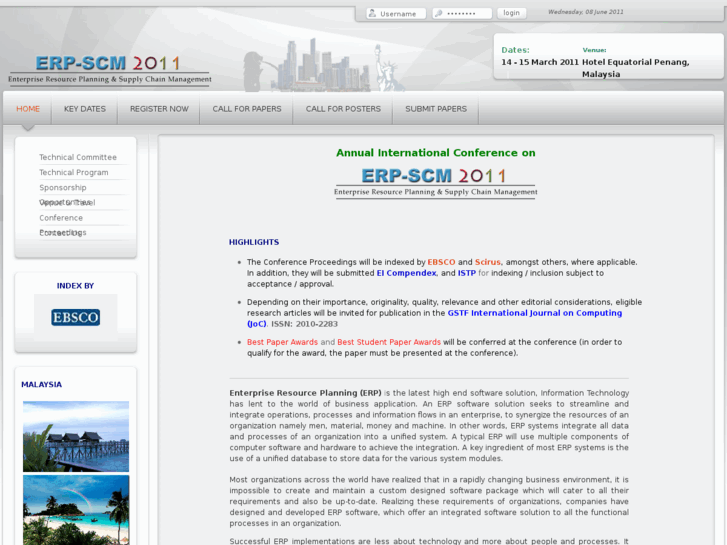The image size is (727, 545).
Task: Click the ERP-SCM 2011 header logo
Action: (x=109, y=70)
